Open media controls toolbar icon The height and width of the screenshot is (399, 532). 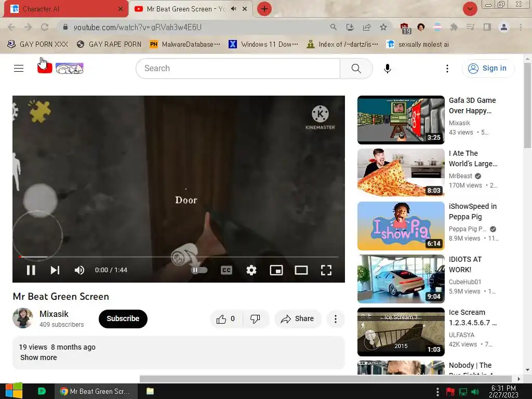click(x=470, y=27)
